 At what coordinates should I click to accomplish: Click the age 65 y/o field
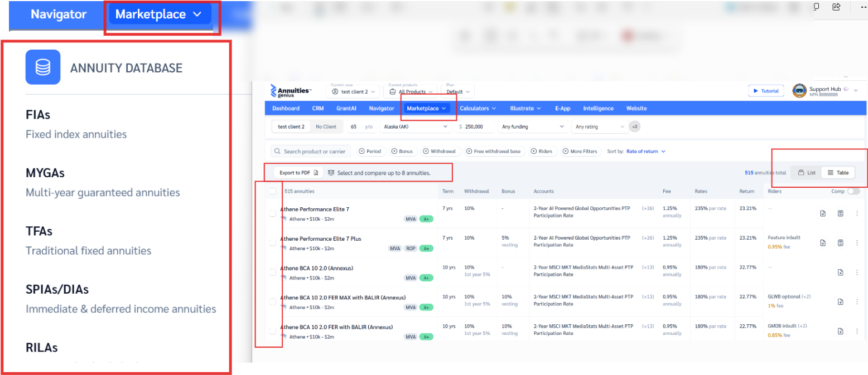[x=362, y=126]
